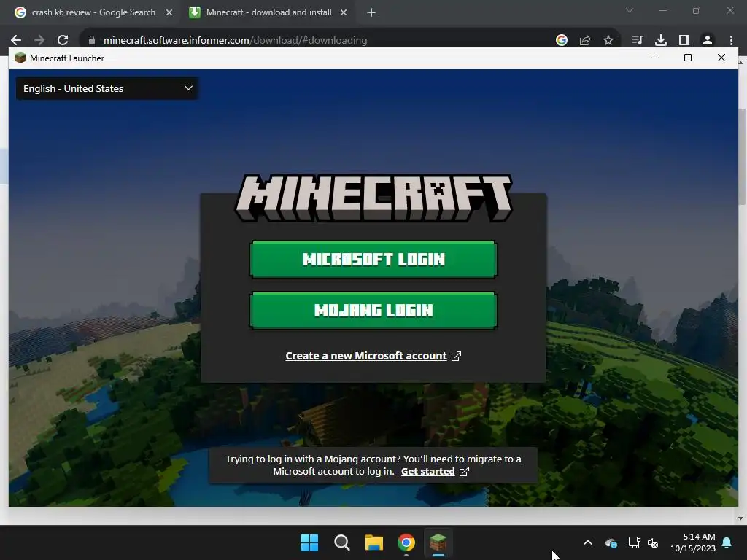This screenshot has width=747, height=560.
Task: Go back in Chrome
Action: (x=16, y=40)
